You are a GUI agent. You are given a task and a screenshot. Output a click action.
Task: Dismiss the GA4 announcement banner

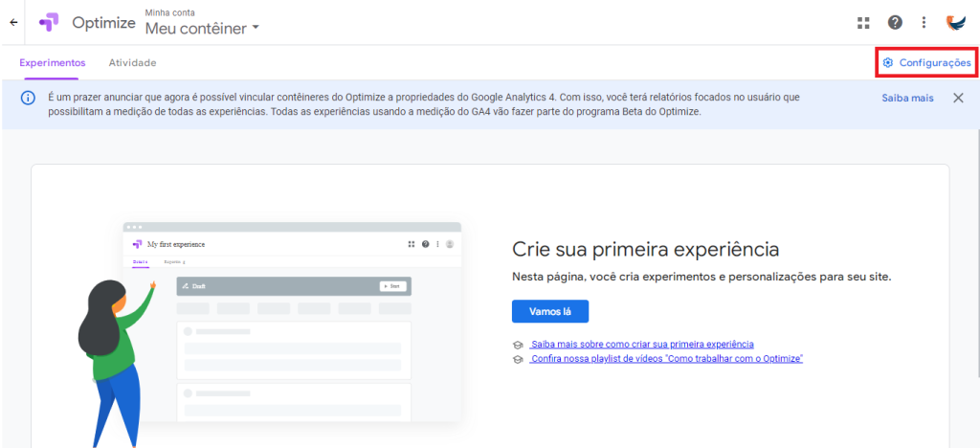click(x=958, y=98)
